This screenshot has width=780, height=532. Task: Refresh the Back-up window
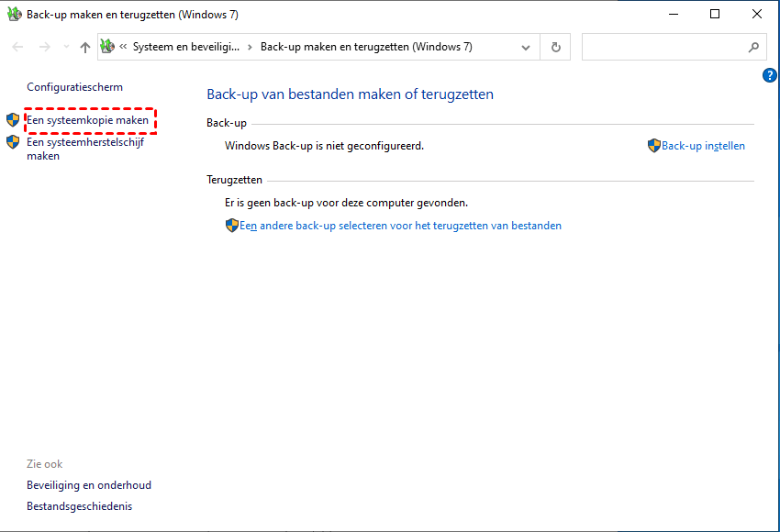556,47
